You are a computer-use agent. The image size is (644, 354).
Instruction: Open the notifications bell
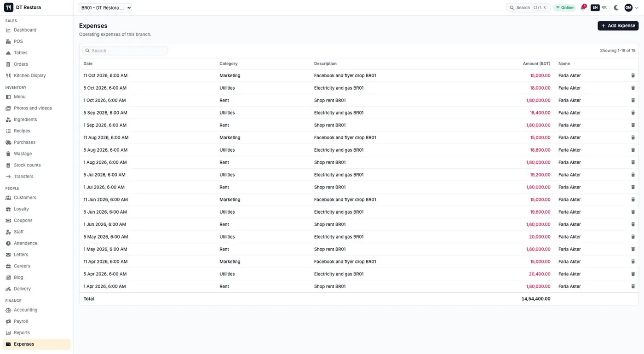[583, 8]
